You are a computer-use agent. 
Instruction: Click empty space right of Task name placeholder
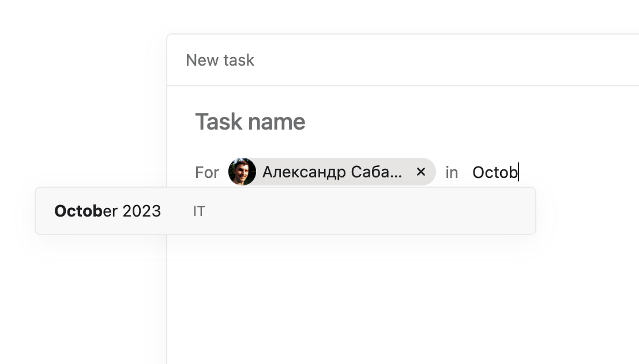(461, 122)
